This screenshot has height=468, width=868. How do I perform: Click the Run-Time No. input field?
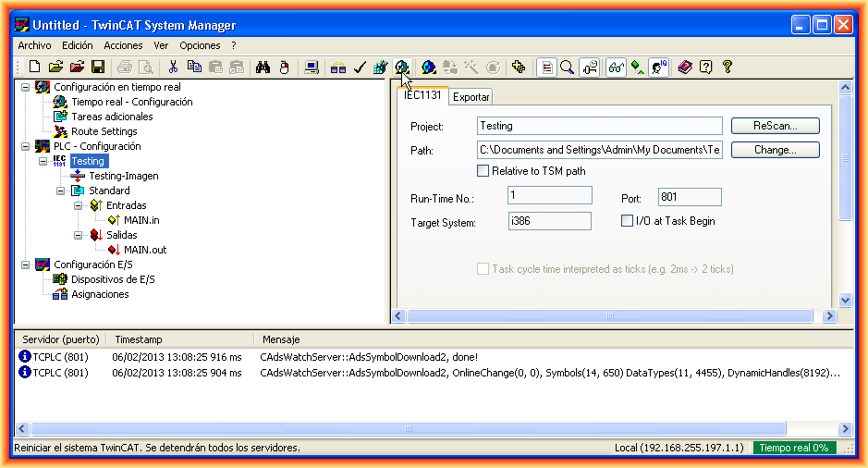point(549,195)
